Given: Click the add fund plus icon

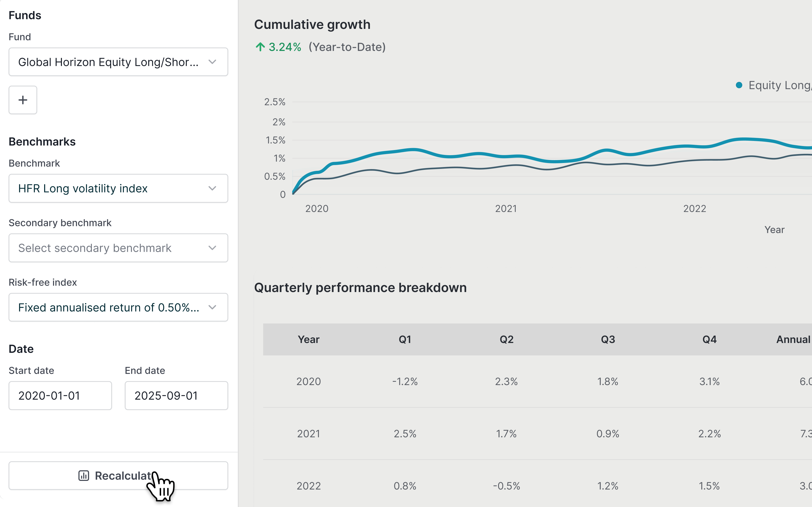Looking at the screenshot, I should point(23,100).
